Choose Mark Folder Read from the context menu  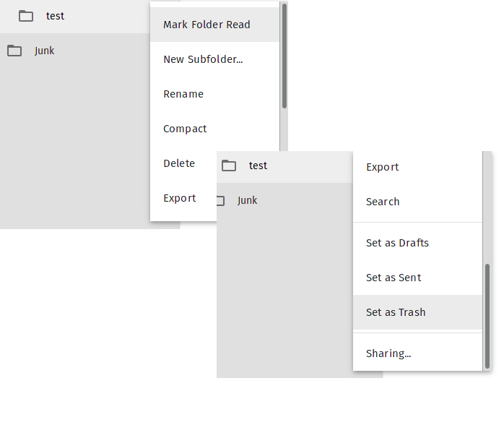[207, 25]
